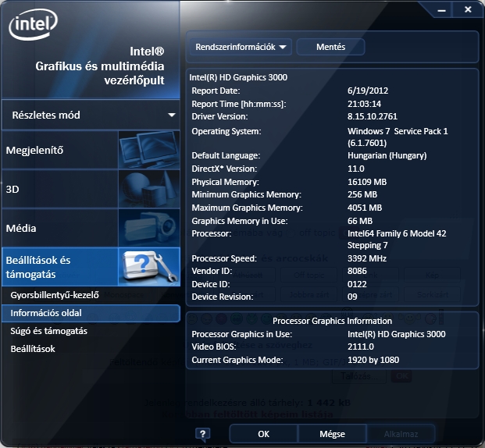The width and height of the screenshot is (485, 448).
Task: Open the Rendszerinformációk dropdown
Action: [x=241, y=47]
